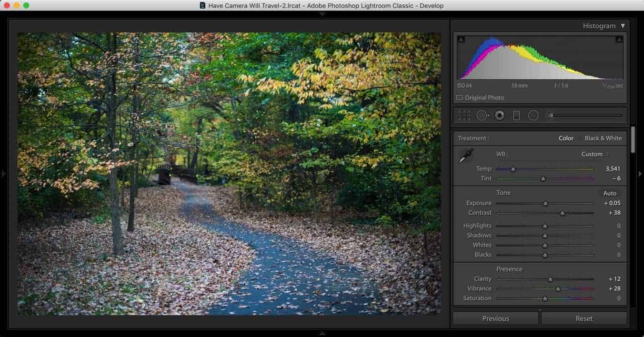Click the Whites slider handle
Viewport: 644px width, 337px height.
pyautogui.click(x=545, y=246)
